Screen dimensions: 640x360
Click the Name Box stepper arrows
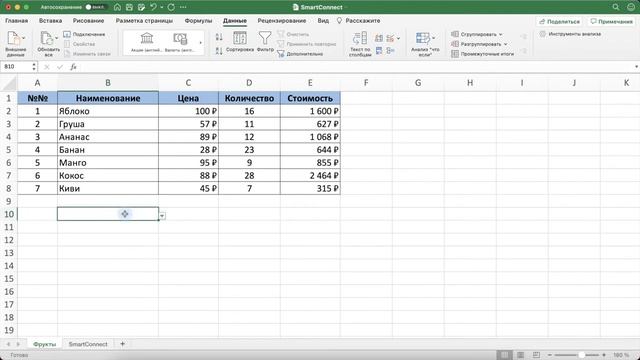(x=34, y=67)
